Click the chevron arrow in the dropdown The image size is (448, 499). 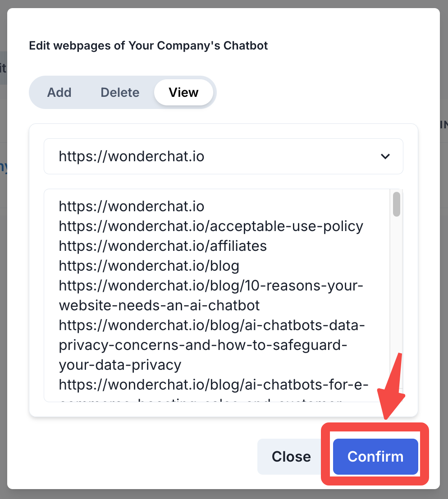[x=385, y=156]
